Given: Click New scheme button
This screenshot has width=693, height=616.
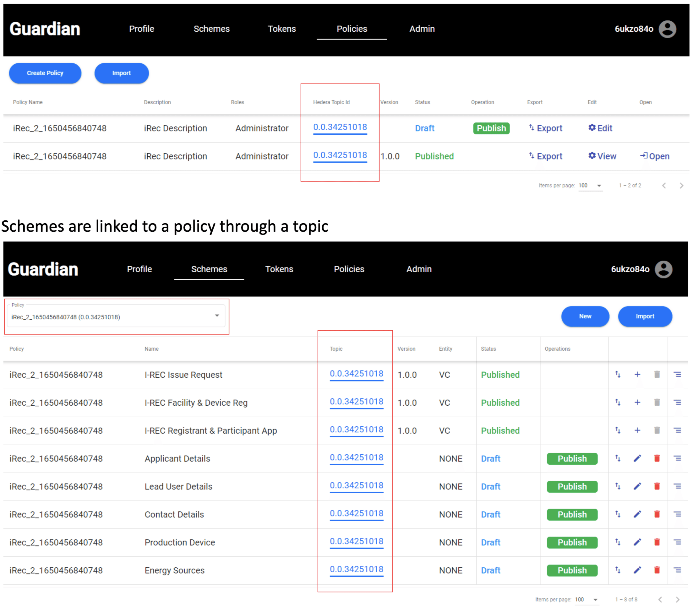Looking at the screenshot, I should 585,316.
